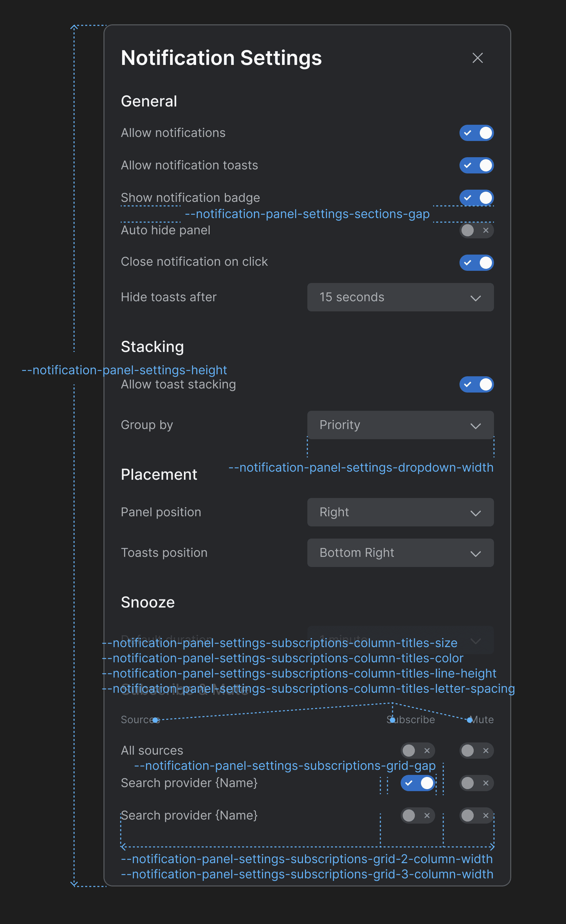Enable Subscribe on the second Search provider

[417, 815]
